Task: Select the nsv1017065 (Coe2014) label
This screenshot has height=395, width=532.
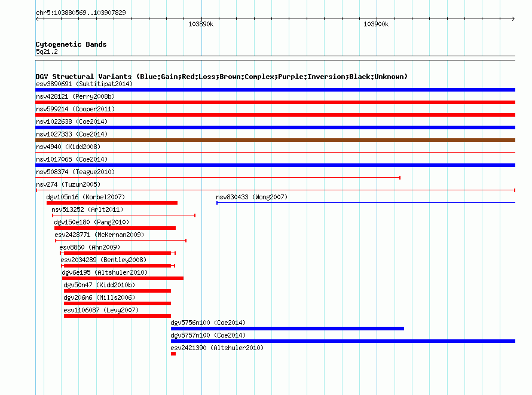Action: [x=72, y=159]
